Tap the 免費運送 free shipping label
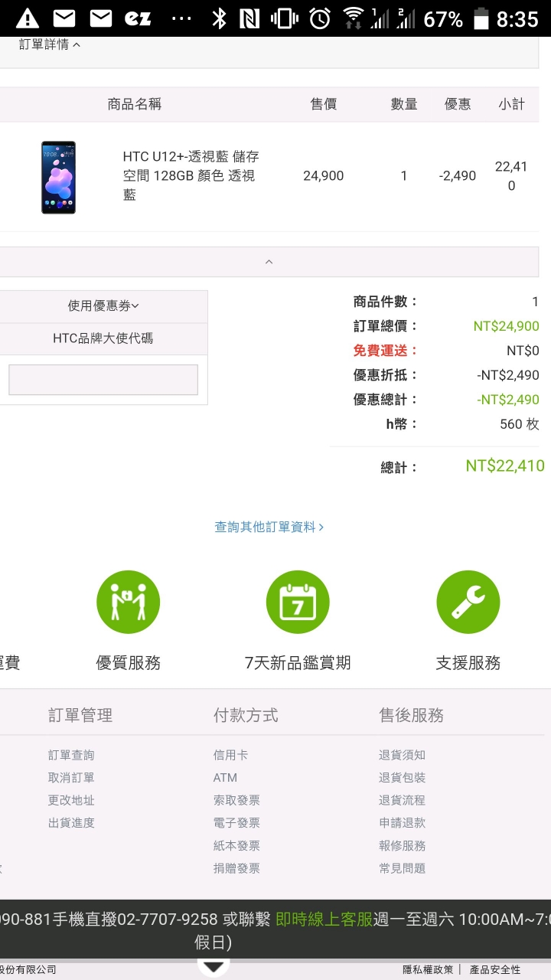Screen dimensions: 551x980 pyautogui.click(x=385, y=351)
